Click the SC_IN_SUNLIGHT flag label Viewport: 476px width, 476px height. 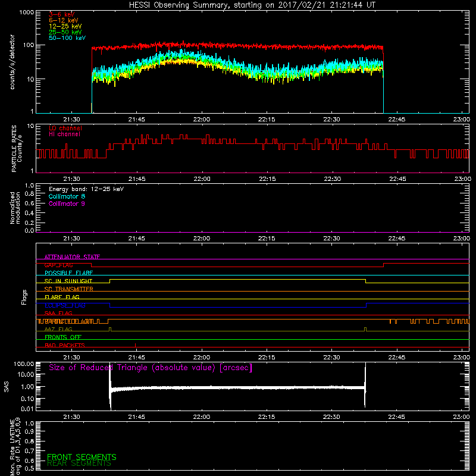point(68,281)
